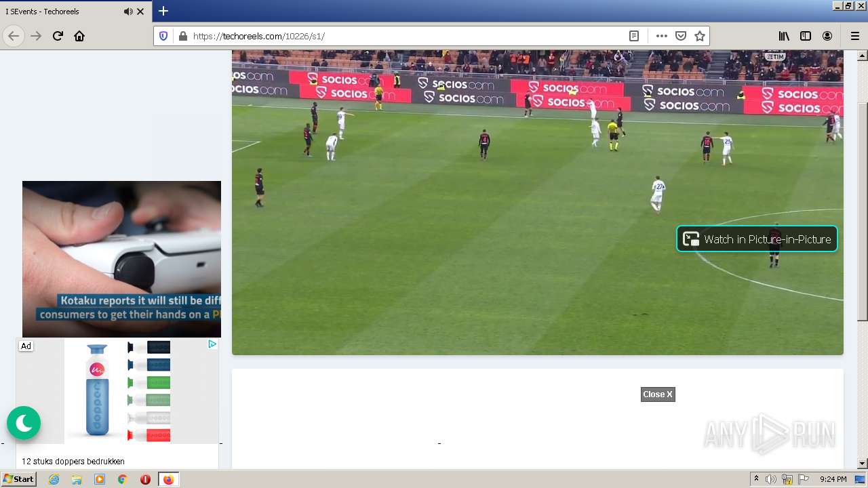This screenshot has height=488, width=868.
Task: Click Show Desktop button
Action: [860, 479]
